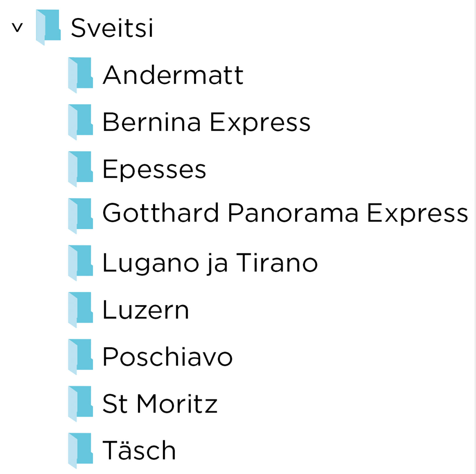Viewport: 476px width, 474px height.
Task: Click the Poschiavo folder icon
Action: tap(81, 356)
